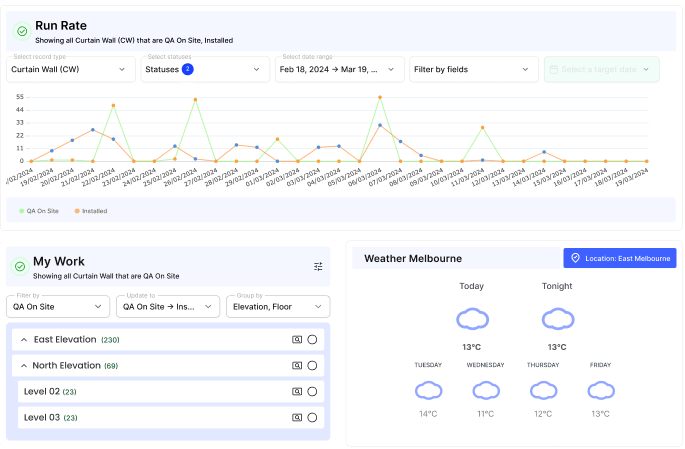Open the Filter by QA On Site dropdown
Screen dimensions: 685x449
click(58, 307)
